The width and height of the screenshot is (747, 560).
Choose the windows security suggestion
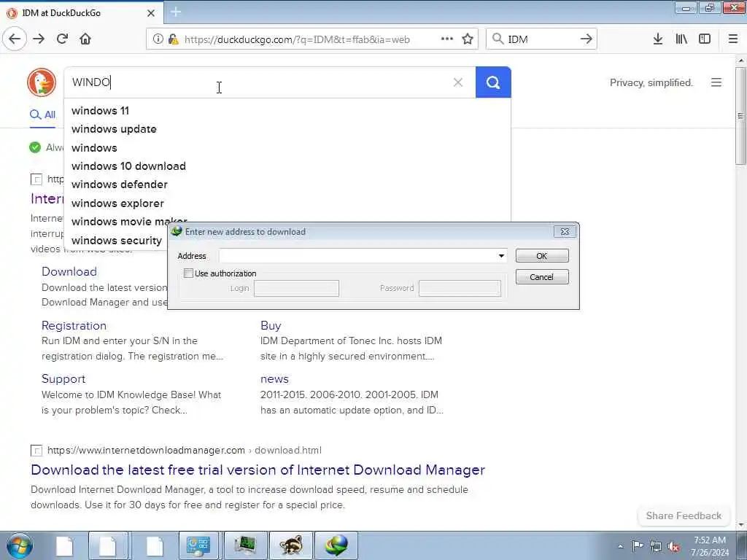[116, 241]
